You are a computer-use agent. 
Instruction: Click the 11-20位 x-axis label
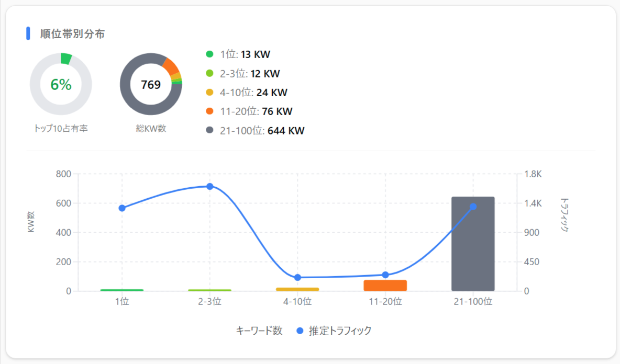pyautogui.click(x=385, y=302)
